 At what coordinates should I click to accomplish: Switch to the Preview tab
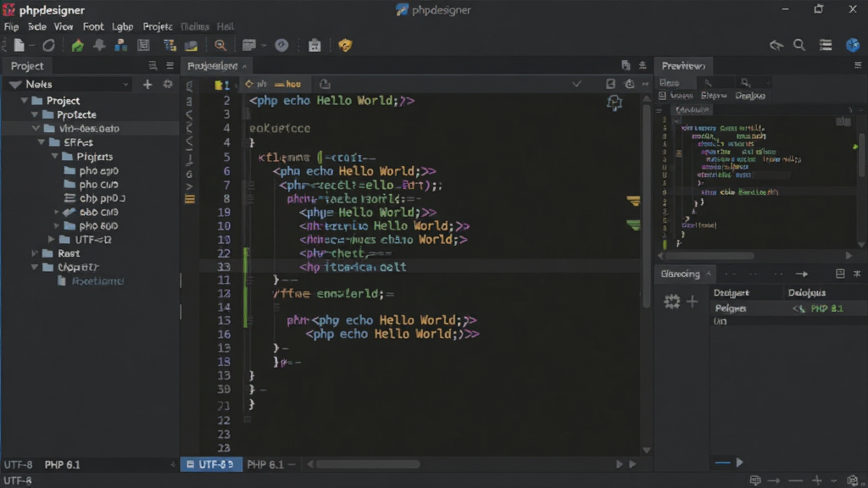point(683,66)
